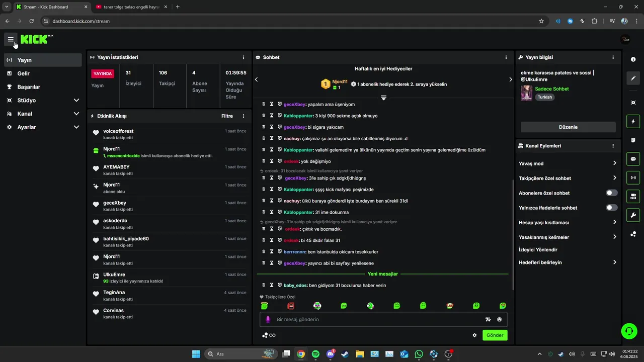Select the angel halo green emote
The image size is (644, 362).
(x=265, y=306)
